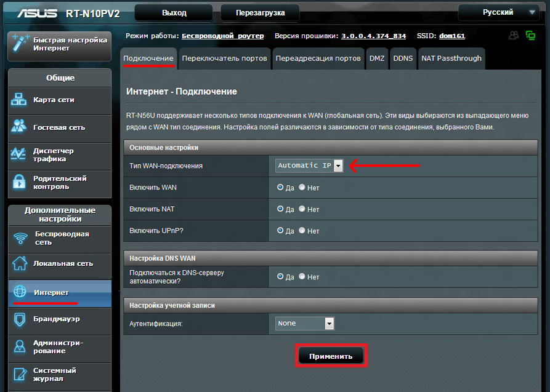Open the Аутентификация dropdown
Viewport: 550px width, 392px height.
coord(329,324)
